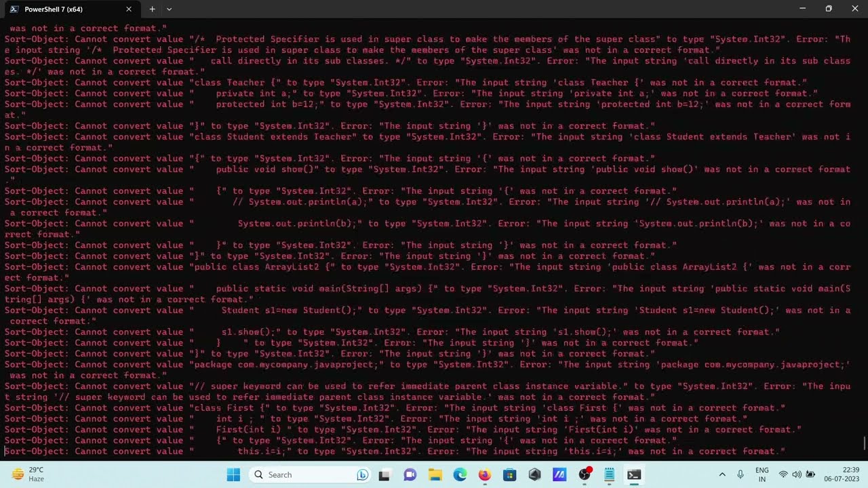The image size is (868, 488).
Task: Click the error line mentioning 'int i ;'
Action: (x=376, y=419)
